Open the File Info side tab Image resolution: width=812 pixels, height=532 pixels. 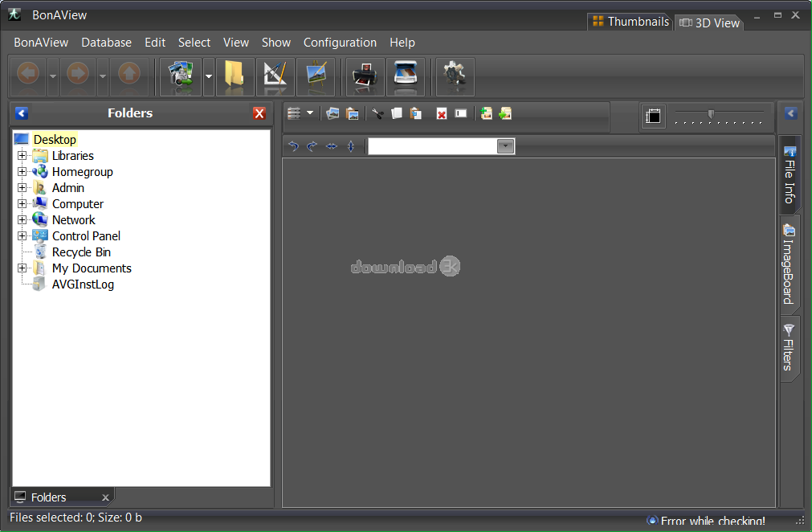pos(790,174)
